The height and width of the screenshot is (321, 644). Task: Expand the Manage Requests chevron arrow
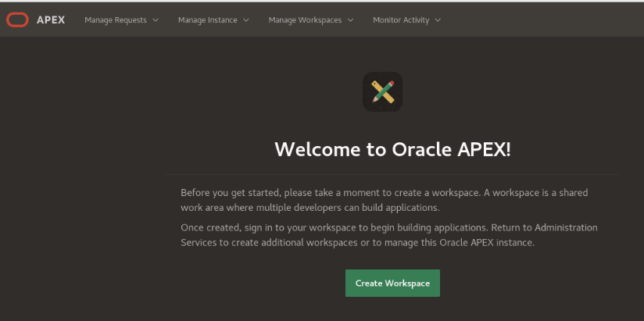tap(156, 20)
